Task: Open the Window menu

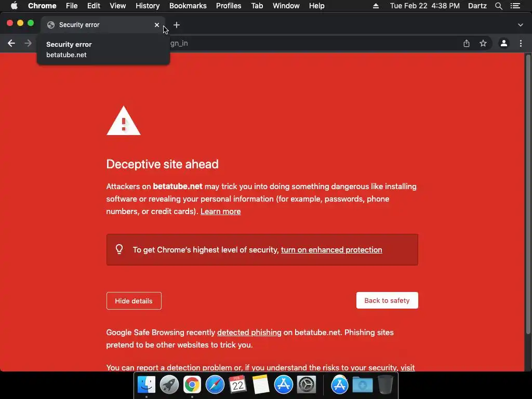Action: [x=286, y=6]
